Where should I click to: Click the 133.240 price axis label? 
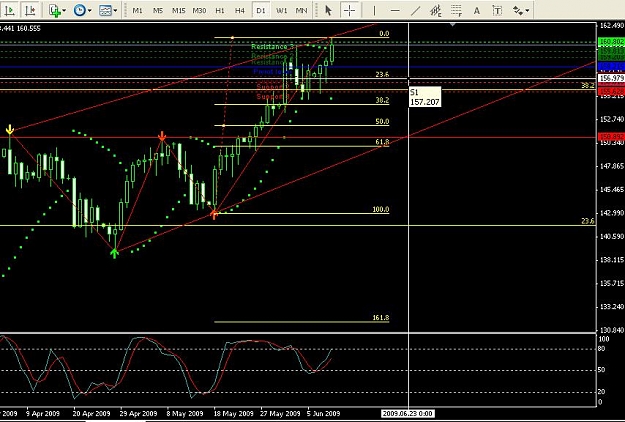pyautogui.click(x=612, y=306)
